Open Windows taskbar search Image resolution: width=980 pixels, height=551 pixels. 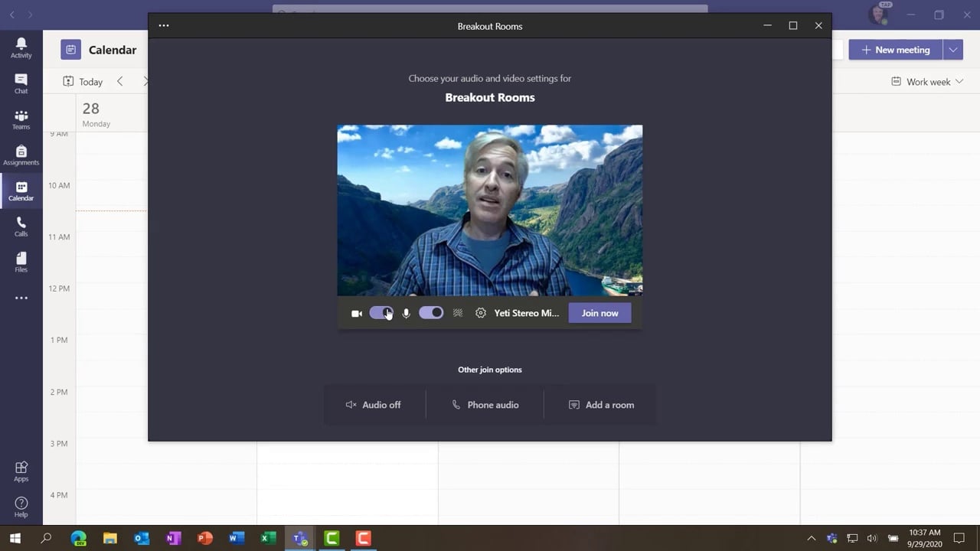coord(46,538)
